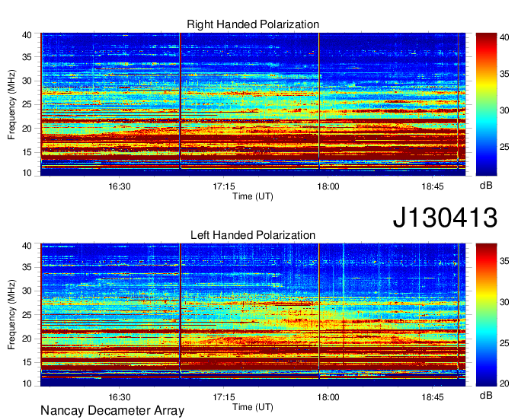Click the bottom plot's 'Frequency (MHz)' axis label

click(11, 315)
